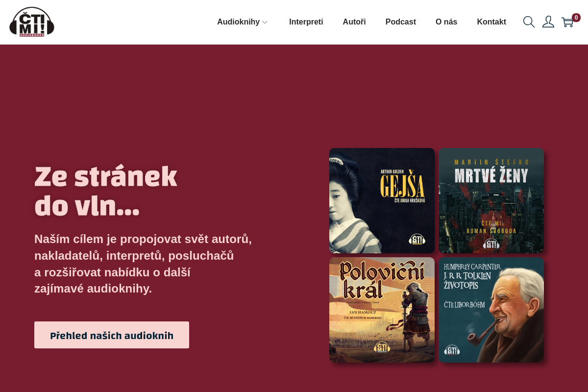Screen dimensions: 588x392
Task: Open the Gejša audiobook cover
Action: [x=382, y=200]
